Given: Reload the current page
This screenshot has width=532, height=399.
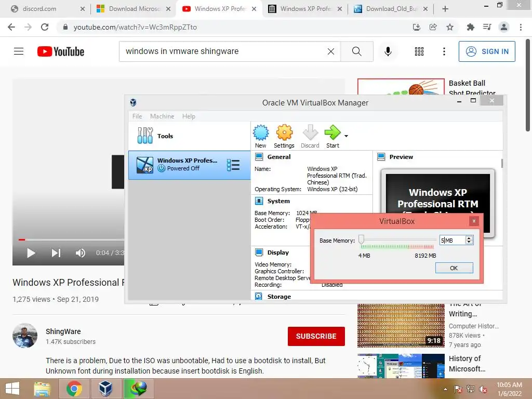Looking at the screenshot, I should pyautogui.click(x=45, y=27).
